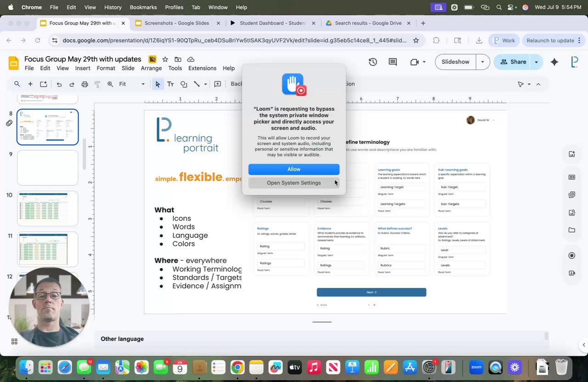Click the Learning Portrait account logo top right
The image size is (588, 382).
tap(574, 62)
